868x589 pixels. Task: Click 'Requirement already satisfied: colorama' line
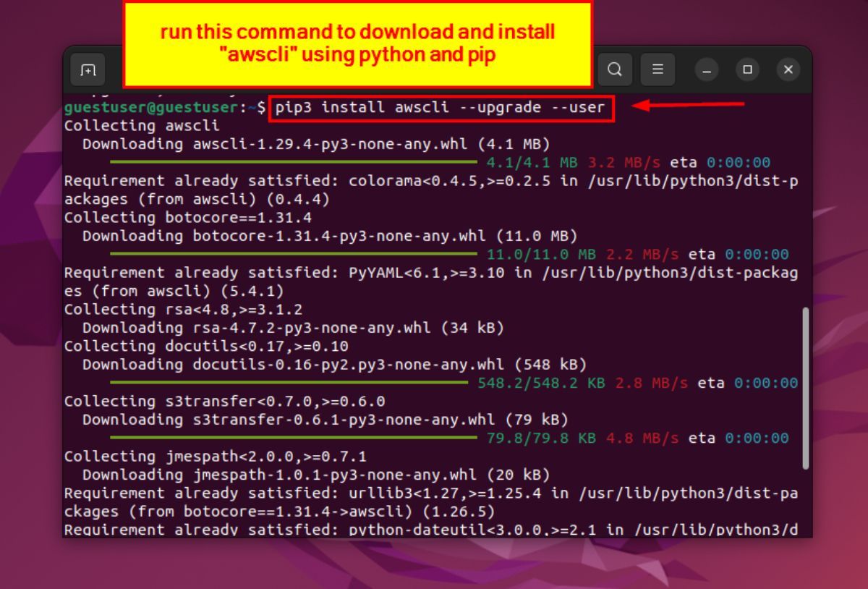pos(431,190)
